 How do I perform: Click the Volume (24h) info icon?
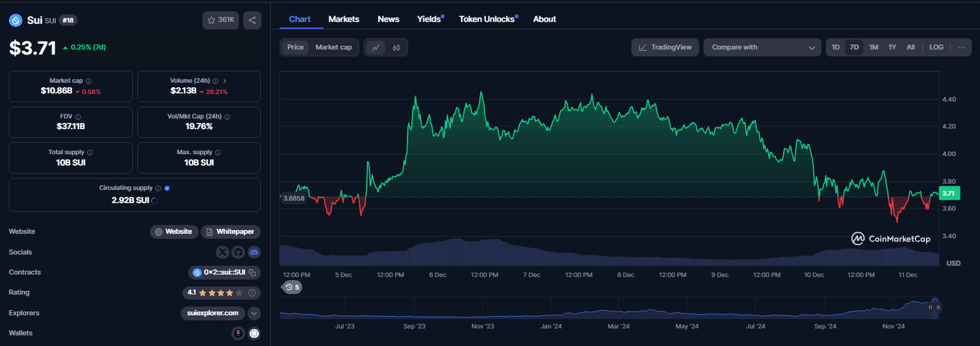pos(215,81)
